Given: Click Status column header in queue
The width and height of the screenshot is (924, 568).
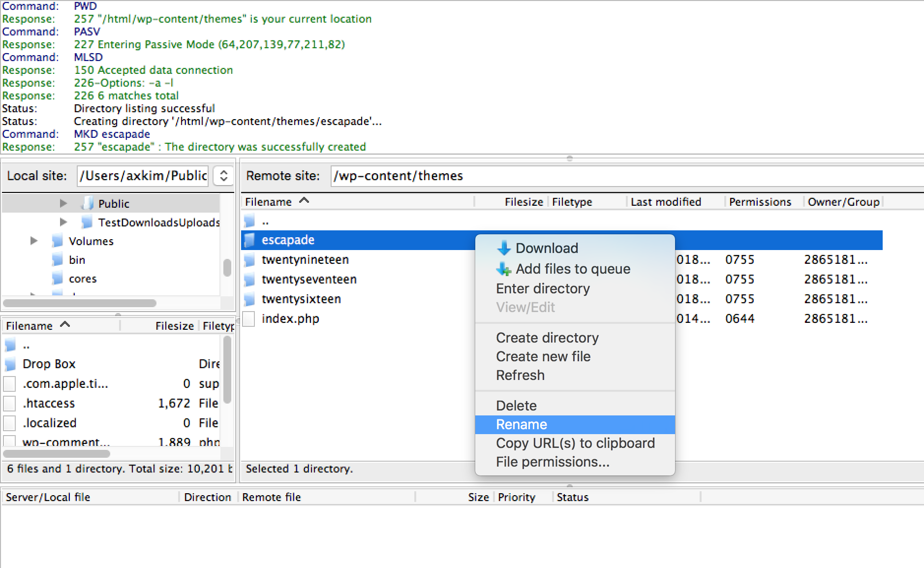Looking at the screenshot, I should pos(626,497).
